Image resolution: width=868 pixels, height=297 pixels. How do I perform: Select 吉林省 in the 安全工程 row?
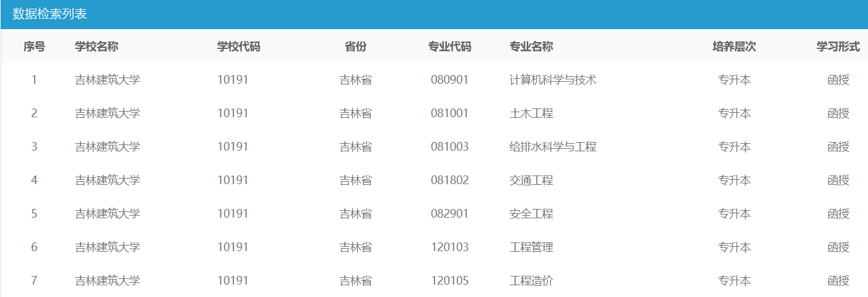click(355, 214)
